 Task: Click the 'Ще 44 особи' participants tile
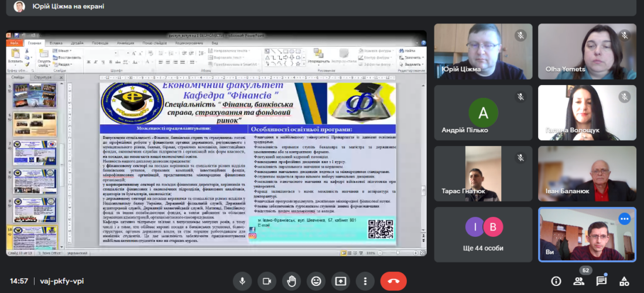point(483,234)
